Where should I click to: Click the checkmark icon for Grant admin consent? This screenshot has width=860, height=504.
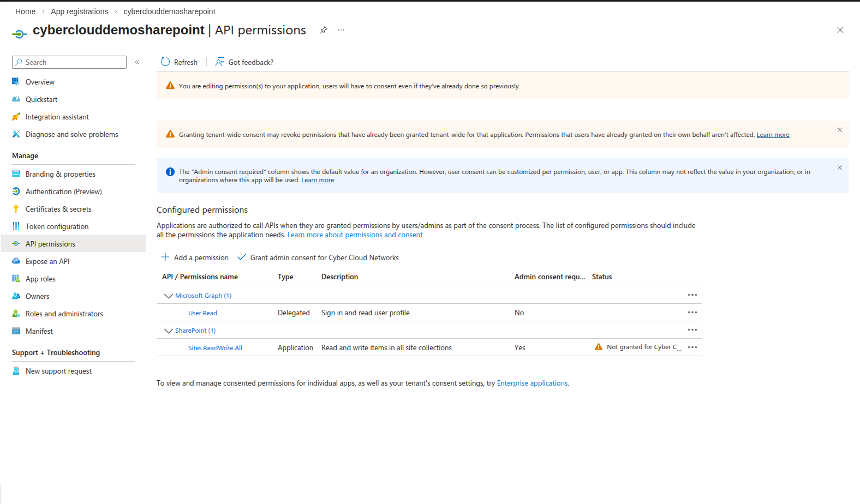[242, 257]
